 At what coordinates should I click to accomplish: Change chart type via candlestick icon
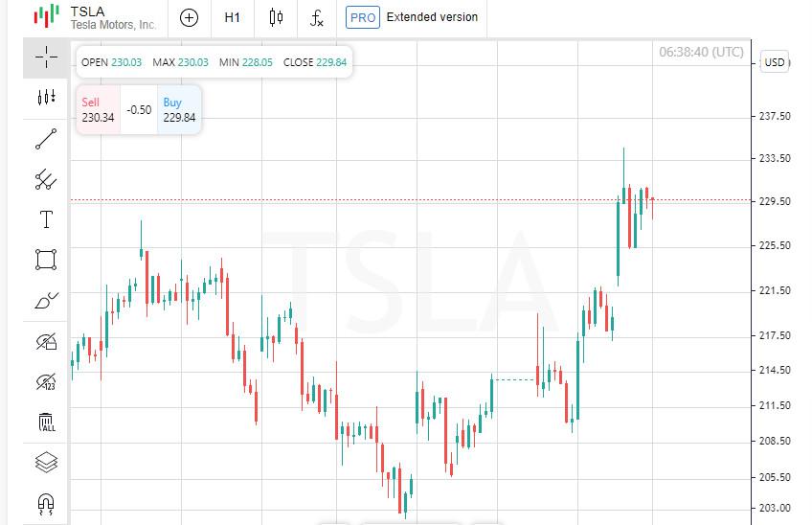tap(276, 18)
